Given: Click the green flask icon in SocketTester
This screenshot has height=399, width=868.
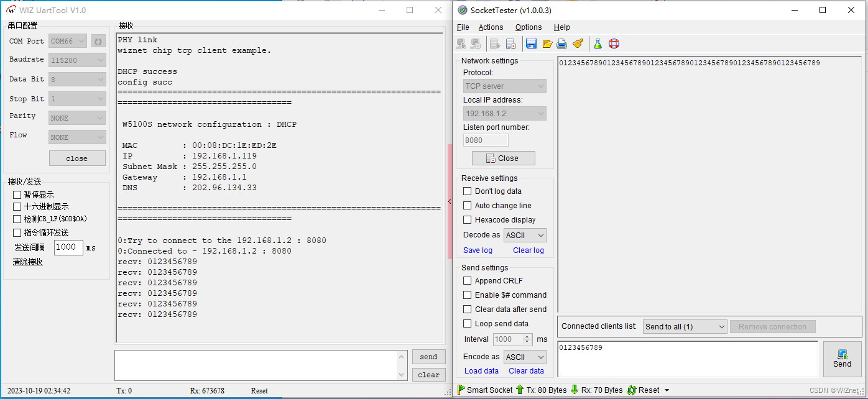Looking at the screenshot, I should pyautogui.click(x=598, y=44).
